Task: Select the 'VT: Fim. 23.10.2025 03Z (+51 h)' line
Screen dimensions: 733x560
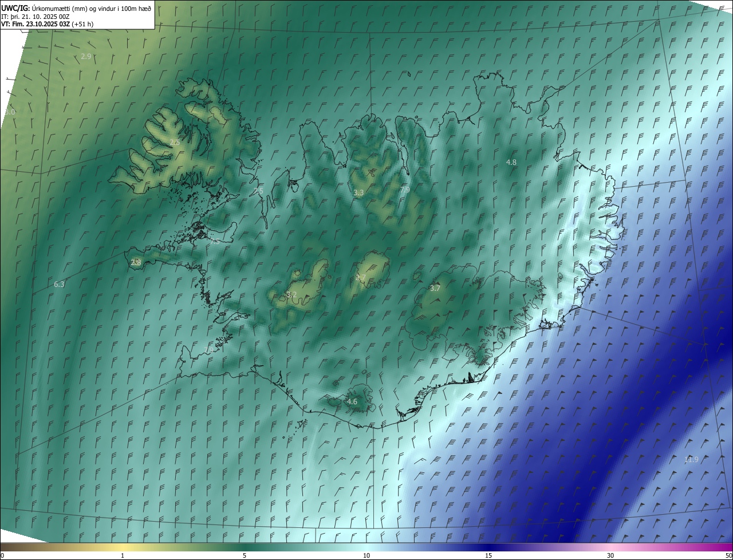Action: (x=47, y=24)
